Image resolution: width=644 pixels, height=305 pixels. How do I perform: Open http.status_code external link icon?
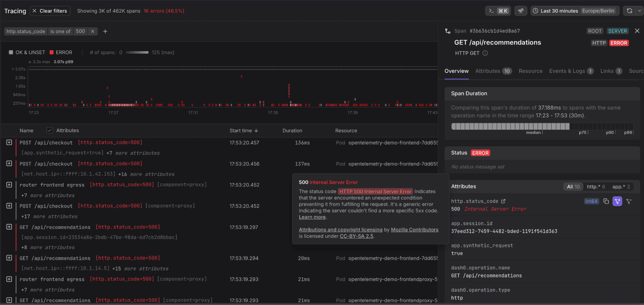pos(503,201)
